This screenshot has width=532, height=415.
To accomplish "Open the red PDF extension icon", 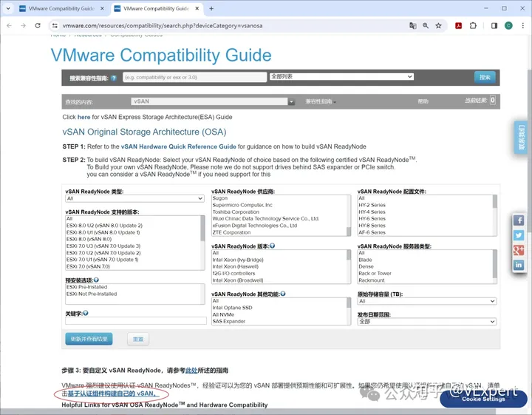I will coord(458,25).
